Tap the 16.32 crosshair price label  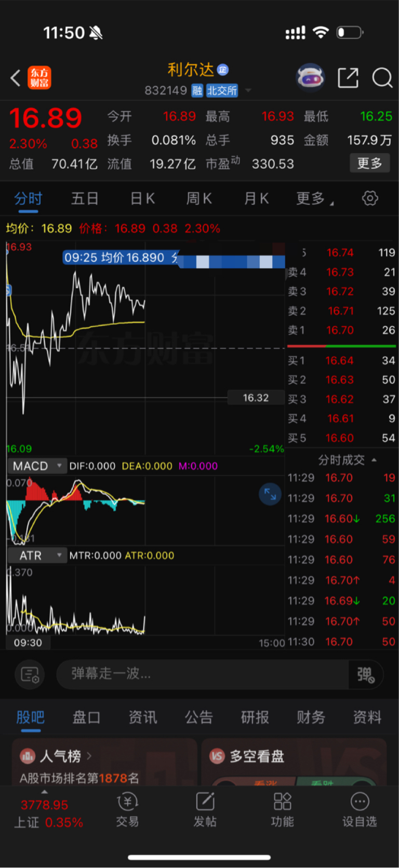256,398
